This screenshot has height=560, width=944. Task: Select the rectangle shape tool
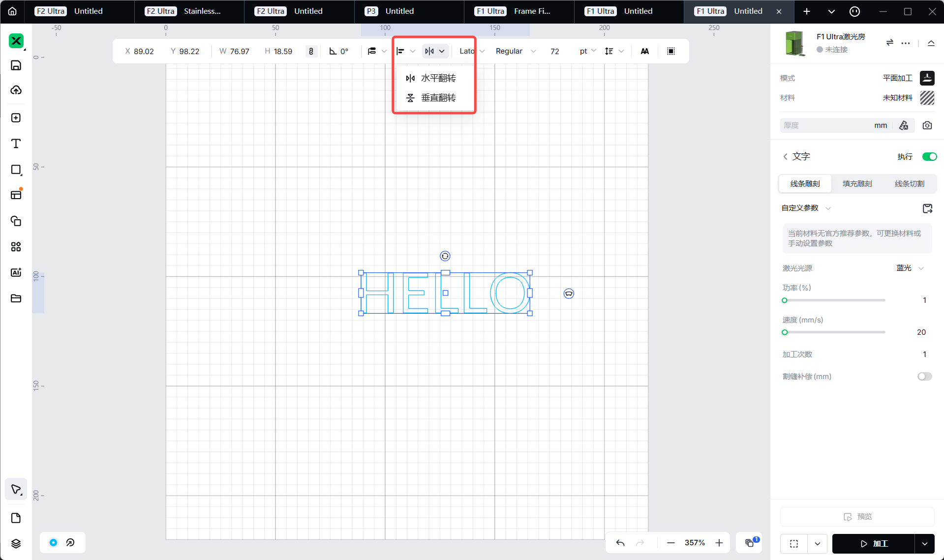[16, 170]
